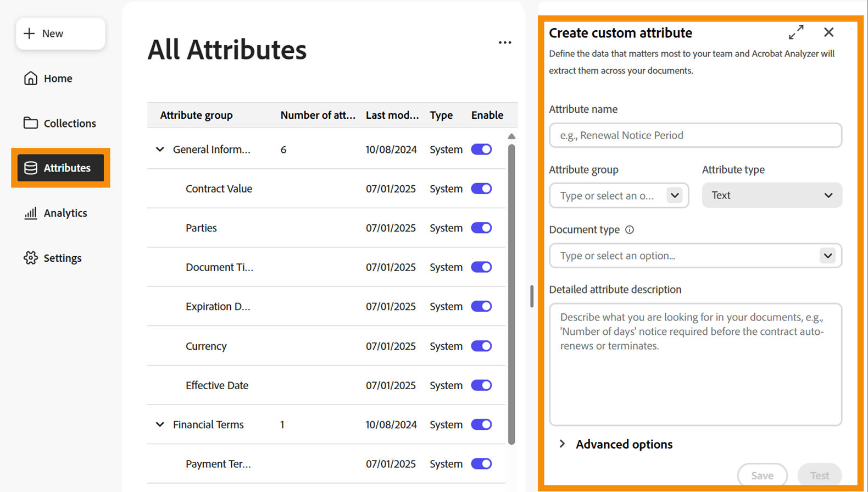868x492 pixels.
Task: Click the Save button
Action: (762, 476)
